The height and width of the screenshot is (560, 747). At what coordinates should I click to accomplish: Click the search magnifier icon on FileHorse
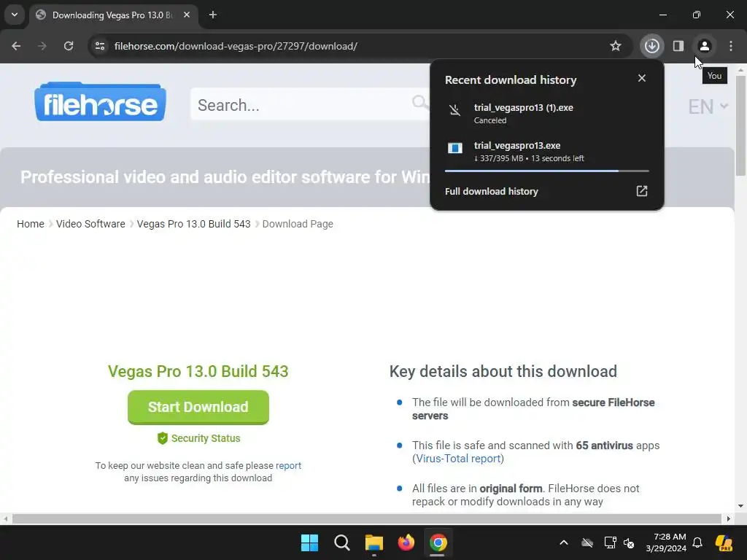click(419, 102)
